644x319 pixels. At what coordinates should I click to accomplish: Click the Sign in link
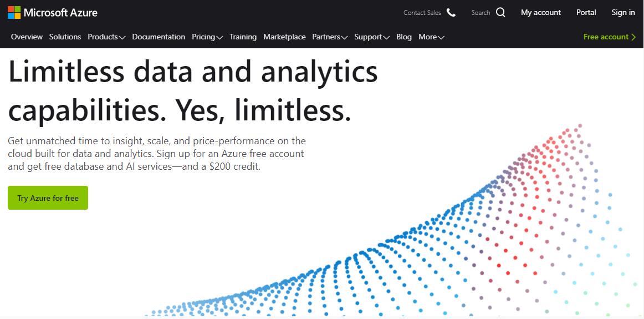[x=623, y=12]
